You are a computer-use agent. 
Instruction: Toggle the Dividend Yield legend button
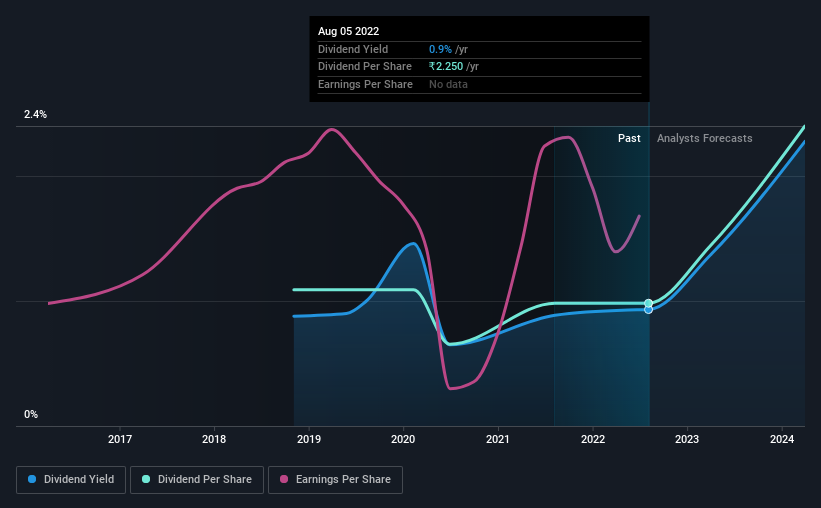[x=71, y=479]
